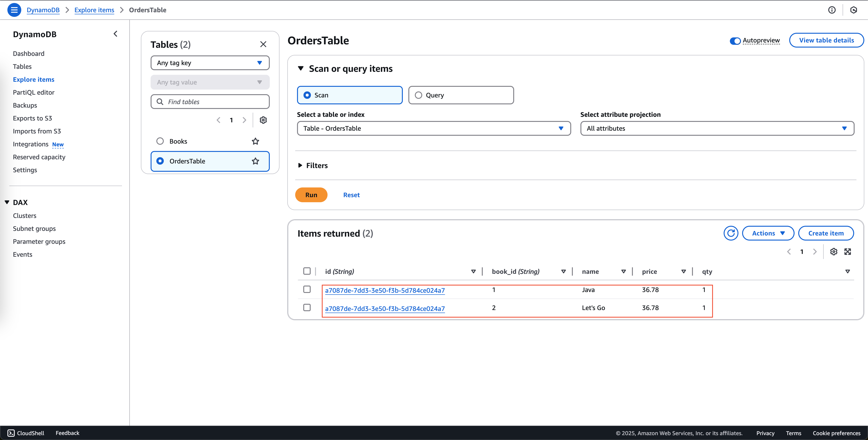Go to next page of items returned
This screenshot has height=440, width=868.
pyautogui.click(x=815, y=251)
